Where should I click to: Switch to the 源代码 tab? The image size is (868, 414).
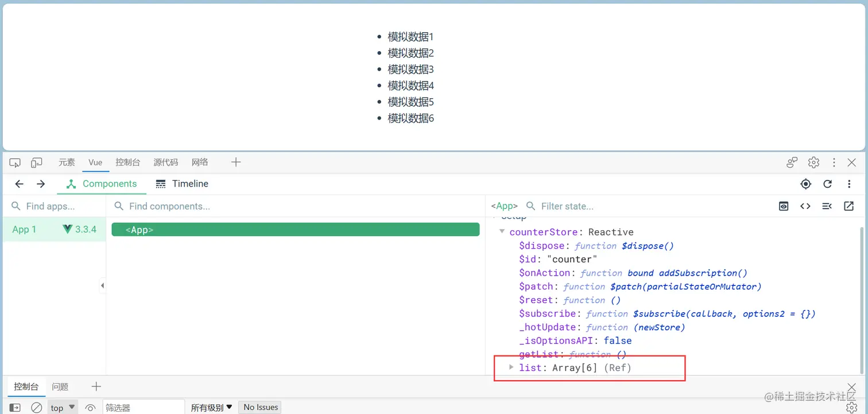click(166, 162)
